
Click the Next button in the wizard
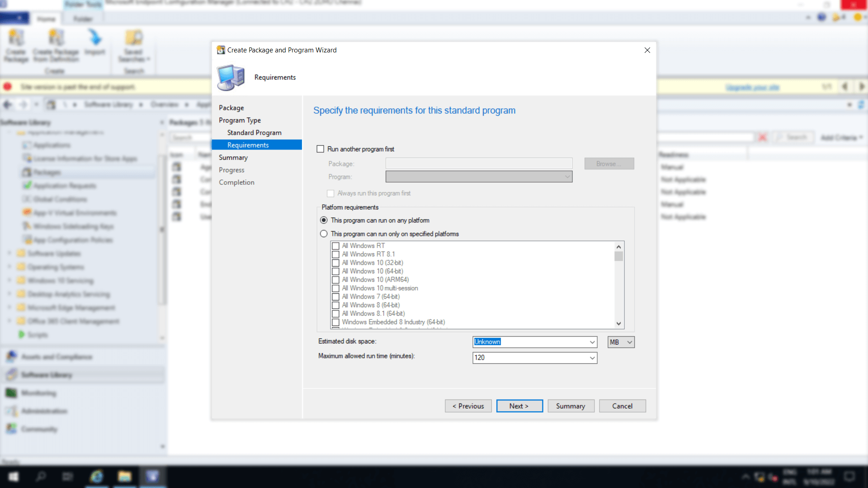(519, 406)
